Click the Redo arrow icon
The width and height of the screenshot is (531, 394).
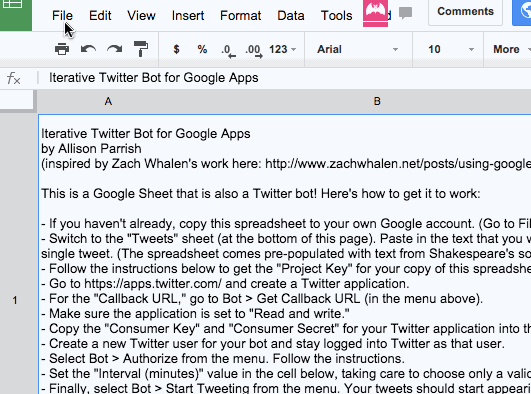(x=115, y=49)
